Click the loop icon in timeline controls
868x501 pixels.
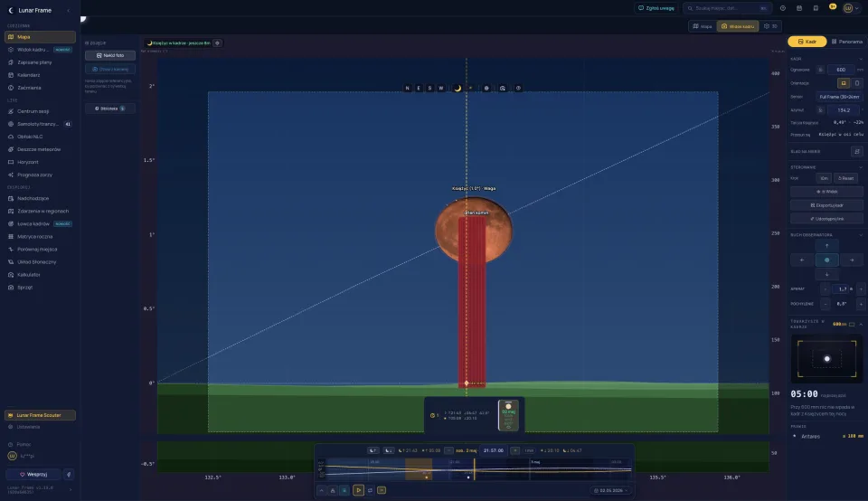(371, 490)
